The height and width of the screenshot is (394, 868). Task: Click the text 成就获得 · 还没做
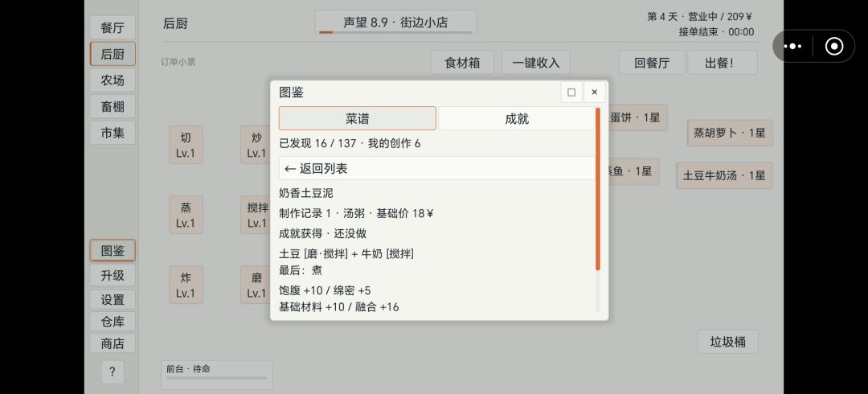click(323, 234)
